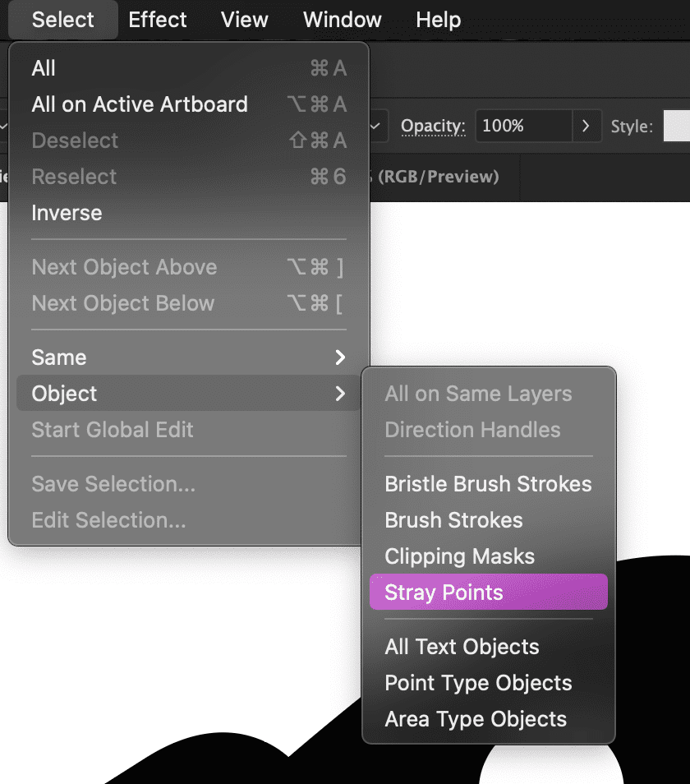Choose Point Type Objects
The image size is (690, 784).
point(478,683)
